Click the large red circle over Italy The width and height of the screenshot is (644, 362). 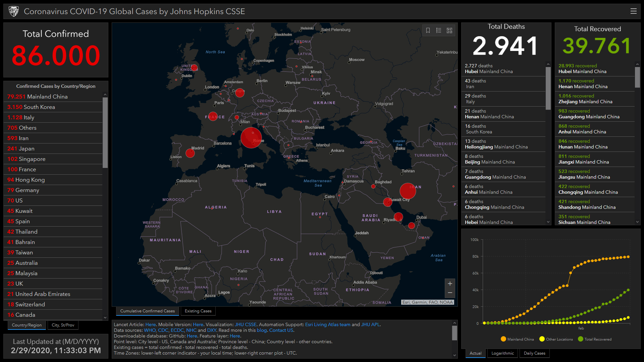251,138
